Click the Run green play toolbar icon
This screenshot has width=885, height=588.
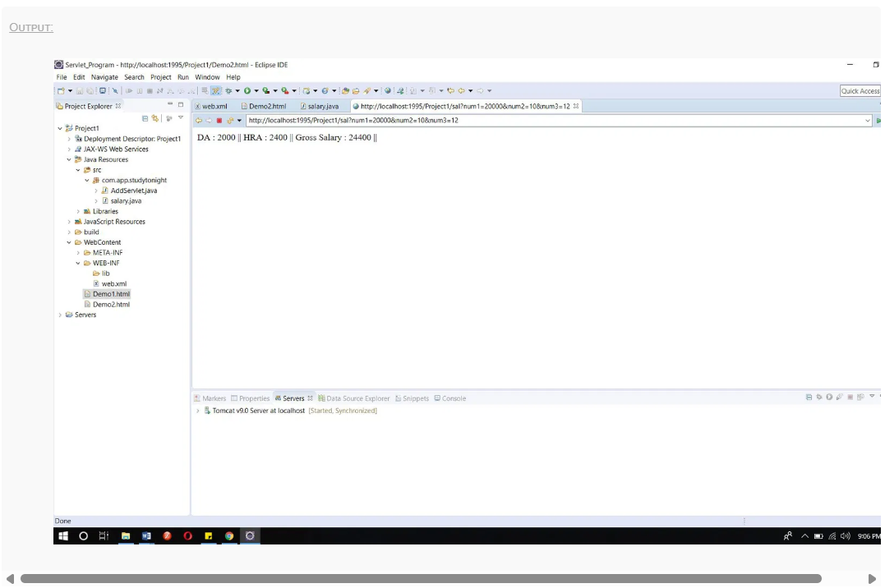pyautogui.click(x=247, y=91)
